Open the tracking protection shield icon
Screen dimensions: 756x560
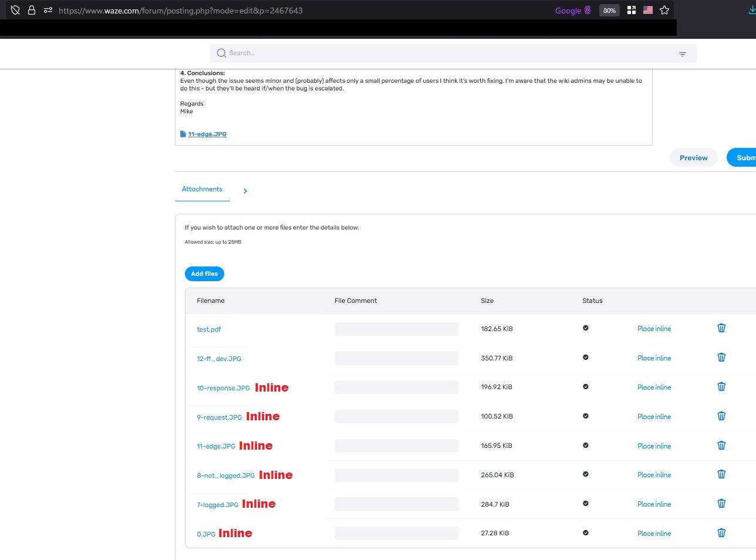pos(16,10)
